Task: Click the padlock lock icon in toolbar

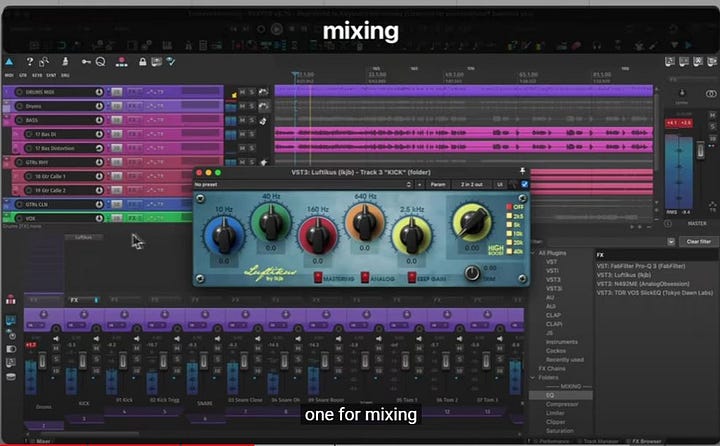Action: [x=143, y=62]
